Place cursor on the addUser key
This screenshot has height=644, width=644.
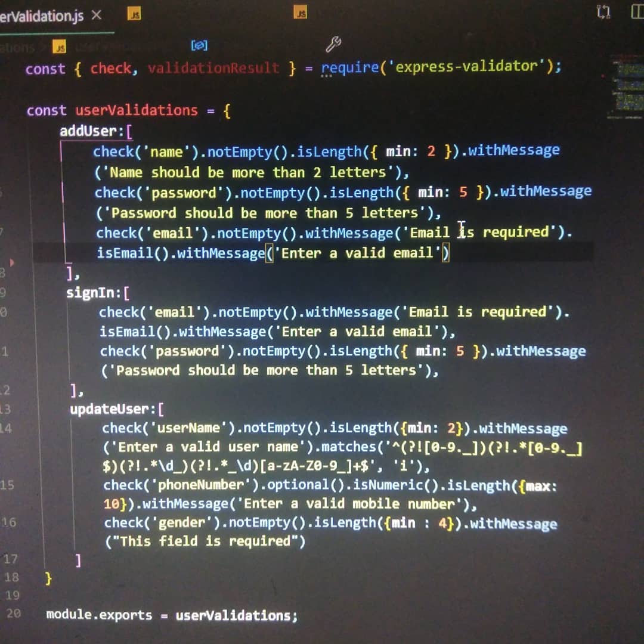coord(88,131)
